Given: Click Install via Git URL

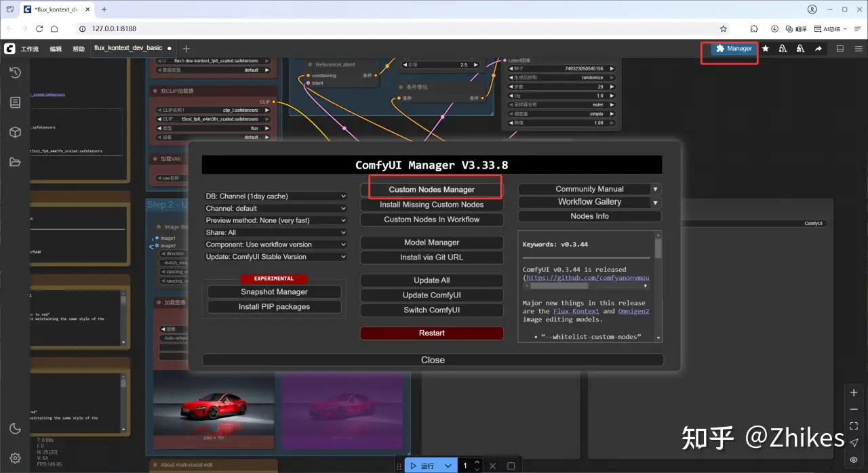Looking at the screenshot, I should tap(432, 258).
